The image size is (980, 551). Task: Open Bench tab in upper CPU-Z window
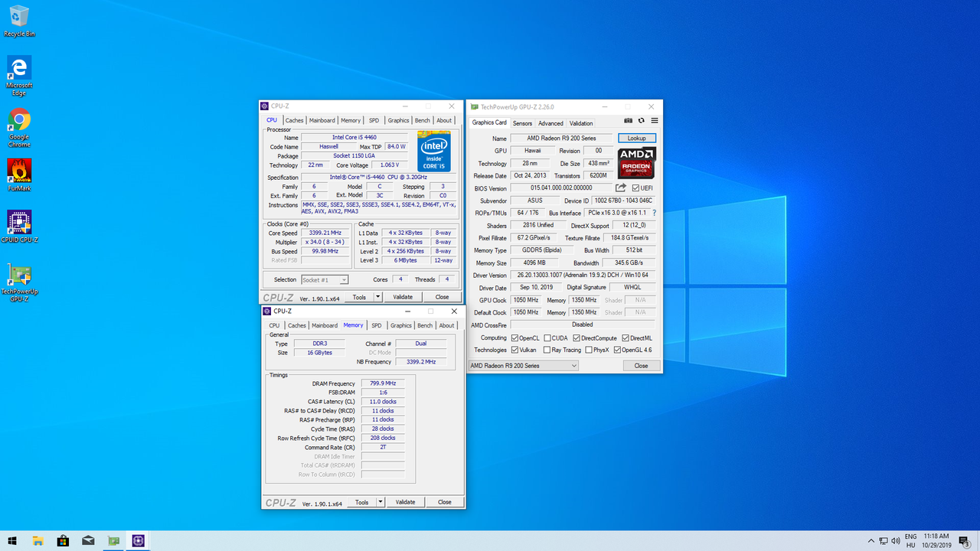423,120
